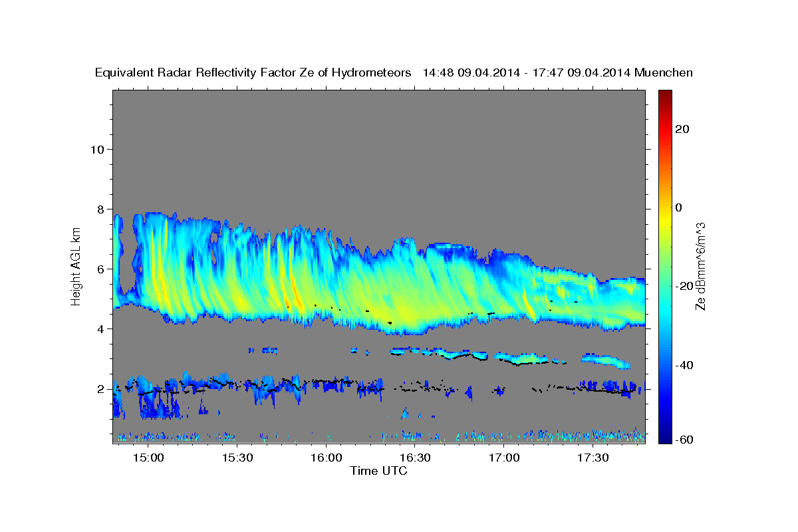Viewport: 798px width, 532px height.
Task: Click the 17:30 time tick label
Action: coord(593,458)
